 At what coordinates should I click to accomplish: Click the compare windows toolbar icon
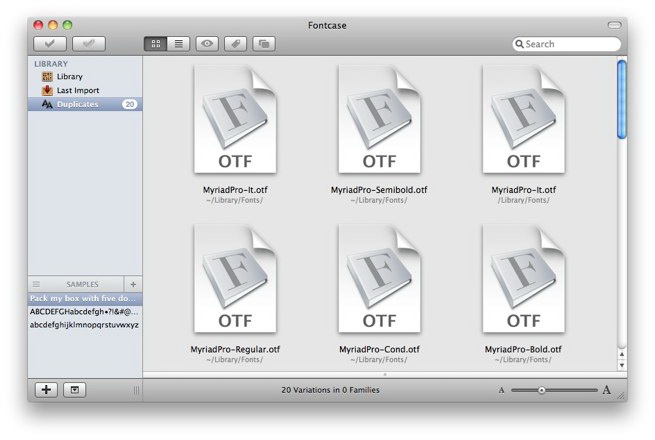click(264, 43)
